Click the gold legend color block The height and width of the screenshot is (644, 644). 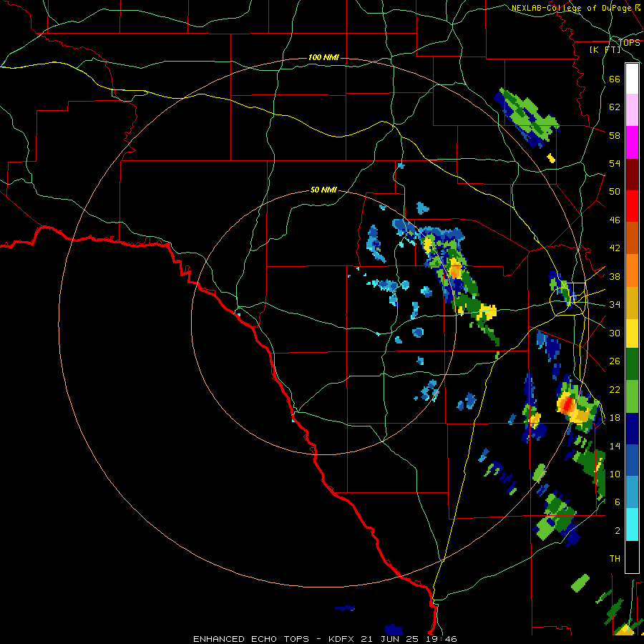click(632, 303)
